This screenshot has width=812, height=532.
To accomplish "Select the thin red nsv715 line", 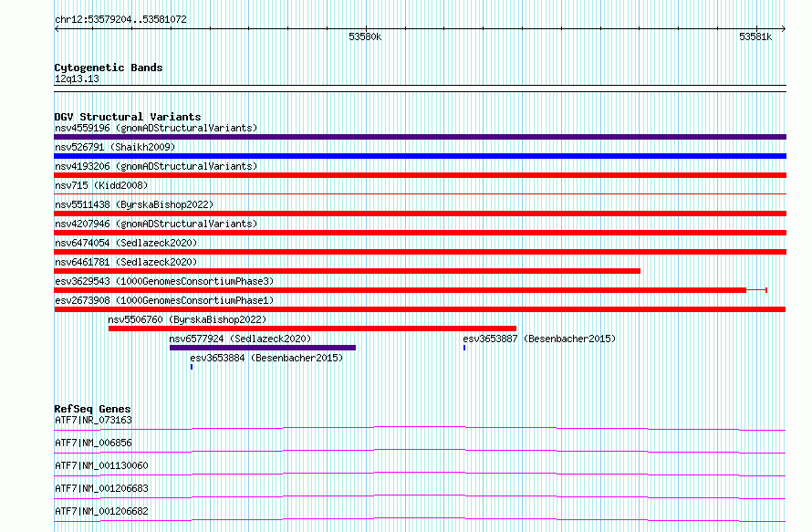I will click(x=420, y=193).
